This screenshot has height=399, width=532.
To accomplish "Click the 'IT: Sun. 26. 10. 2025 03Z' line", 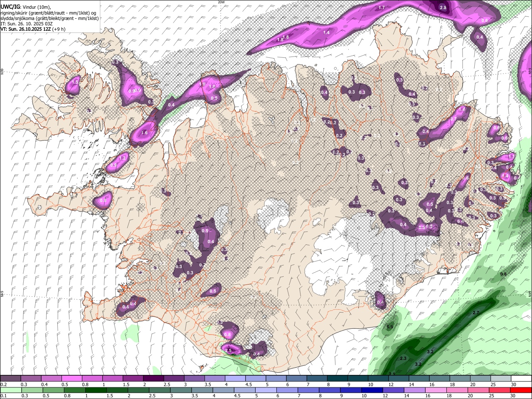I will click(27, 24).
